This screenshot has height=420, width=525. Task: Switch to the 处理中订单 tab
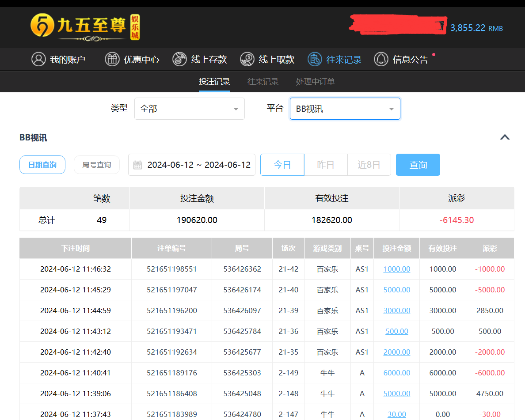315,82
